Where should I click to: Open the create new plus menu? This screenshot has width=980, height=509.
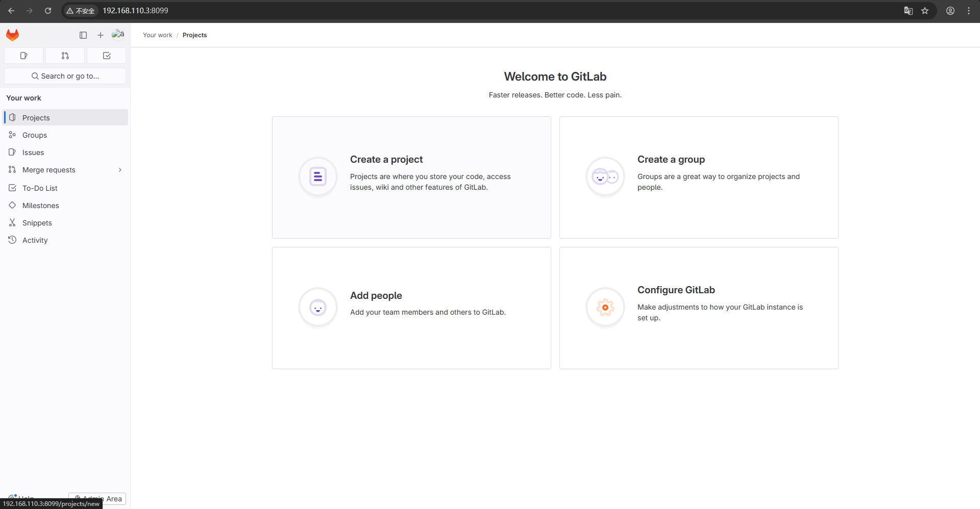pos(101,35)
